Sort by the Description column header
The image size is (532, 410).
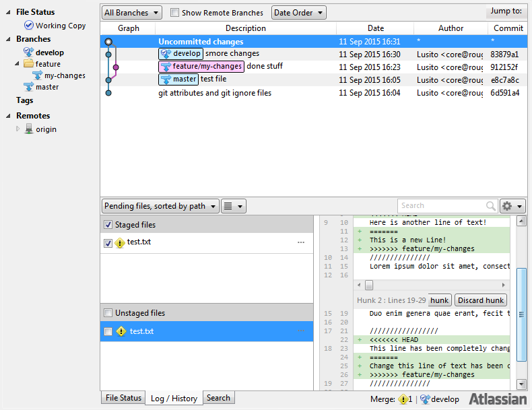pyautogui.click(x=246, y=28)
